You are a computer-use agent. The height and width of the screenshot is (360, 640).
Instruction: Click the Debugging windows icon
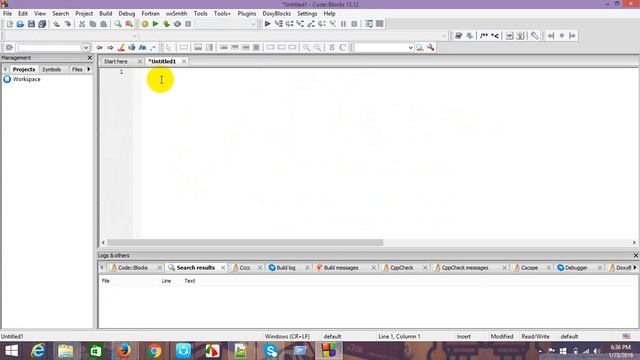369,24
